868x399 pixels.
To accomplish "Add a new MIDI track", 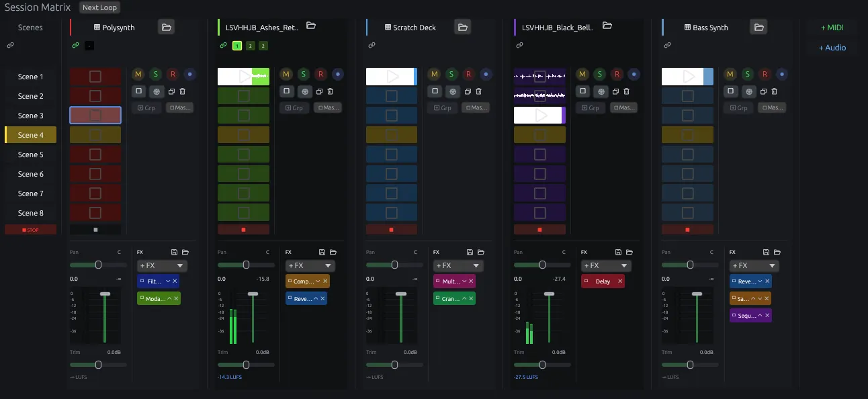I will click(x=832, y=28).
